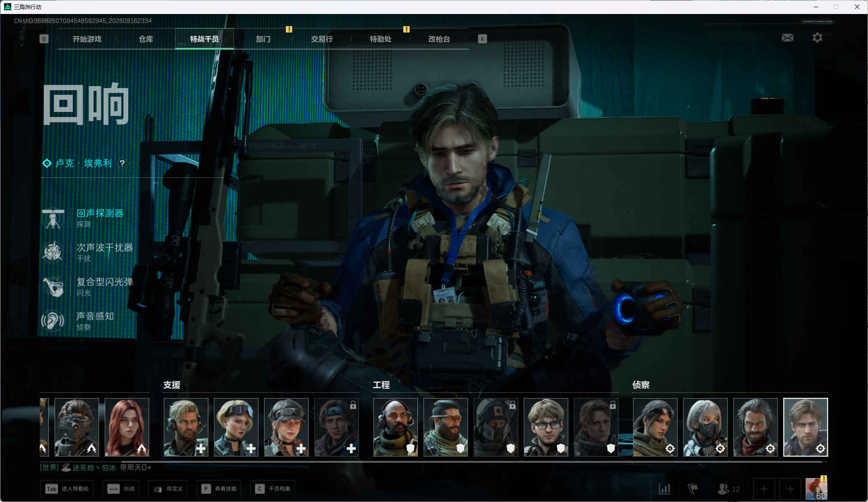This screenshot has width=868, height=502.
Task: Switch to the 开始游戏 tab
Action: coord(87,39)
